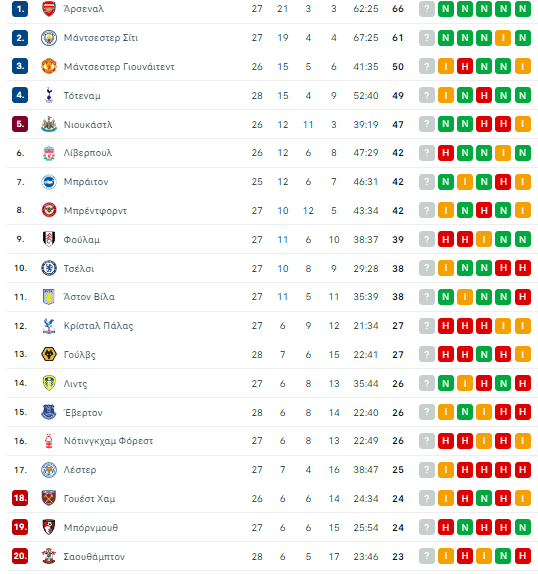The image size is (538, 574).
Task: Click Μπόρνμουθ's last green N form badge
Action: [523, 528]
